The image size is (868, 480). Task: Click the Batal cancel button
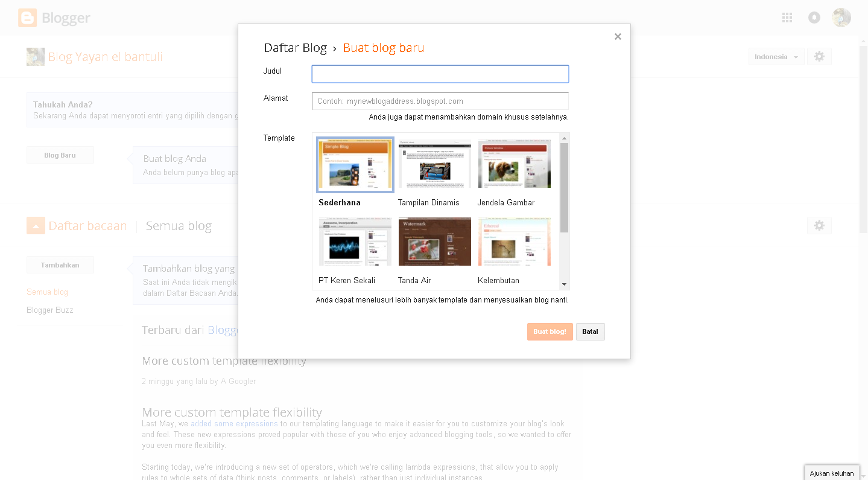tap(590, 331)
